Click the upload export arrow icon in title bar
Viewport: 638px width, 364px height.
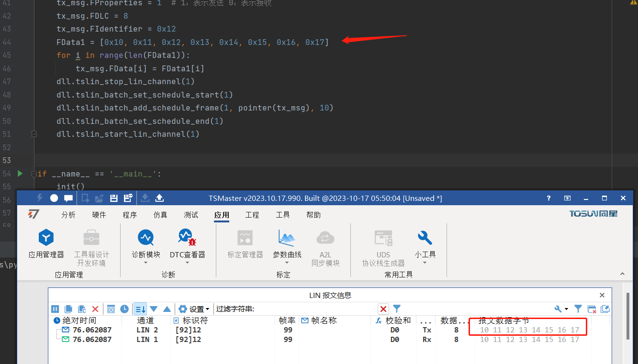coord(160,198)
